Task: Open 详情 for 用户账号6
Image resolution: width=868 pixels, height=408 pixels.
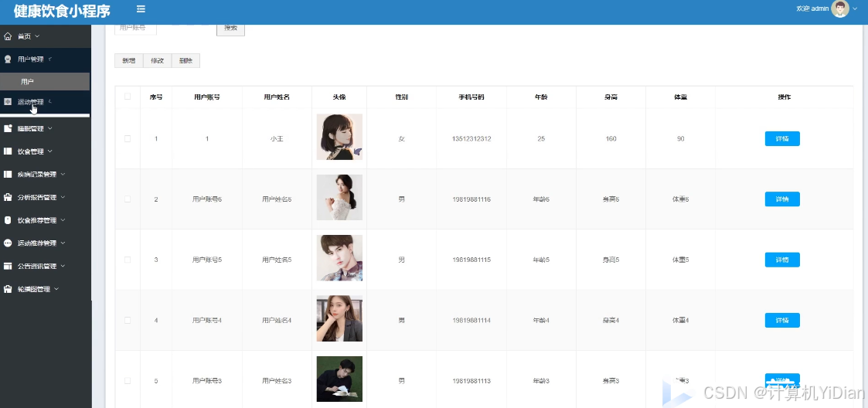Action: 782,199
